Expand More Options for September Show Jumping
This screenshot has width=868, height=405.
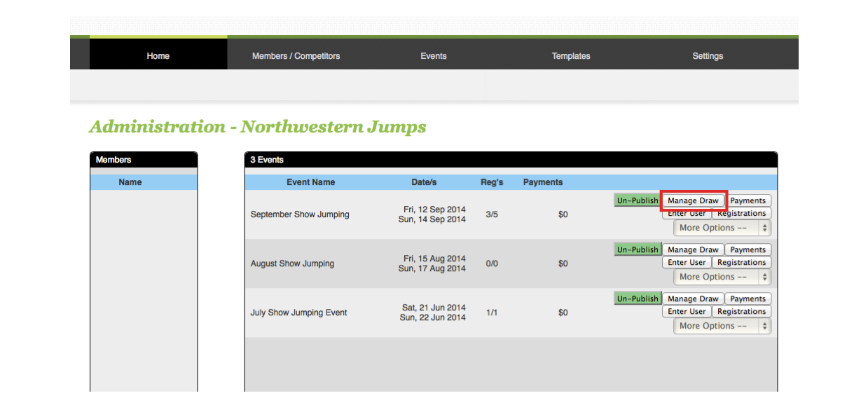click(x=722, y=228)
